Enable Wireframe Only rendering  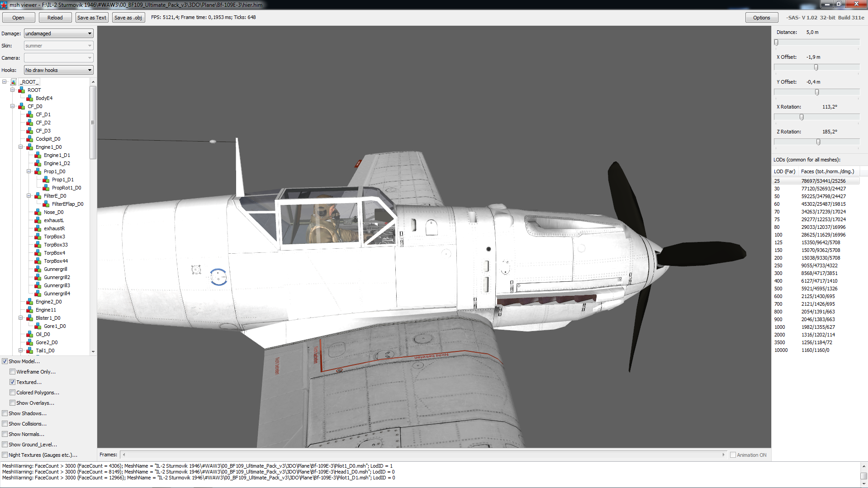(x=13, y=372)
